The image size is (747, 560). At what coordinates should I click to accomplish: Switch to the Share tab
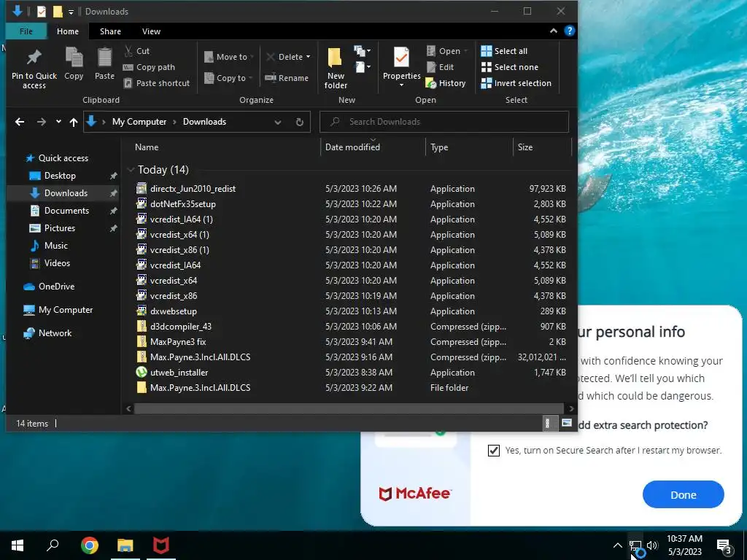[110, 31]
